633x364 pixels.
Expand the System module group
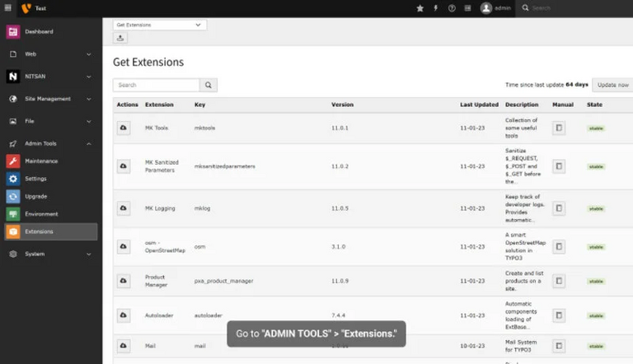tap(50, 254)
